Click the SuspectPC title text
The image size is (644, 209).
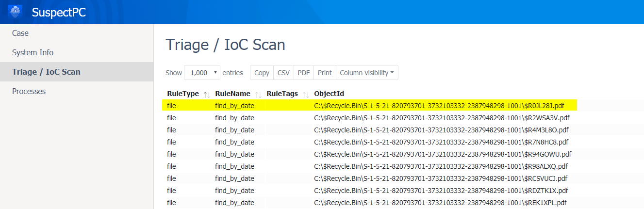point(59,13)
